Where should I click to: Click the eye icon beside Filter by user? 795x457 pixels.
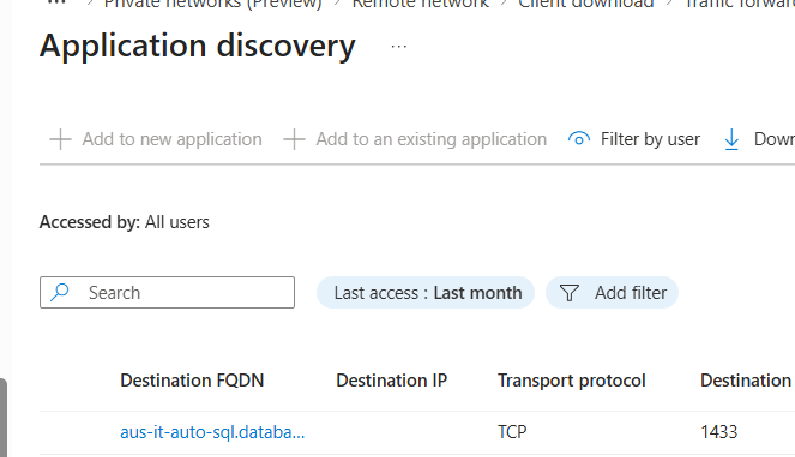[579, 139]
